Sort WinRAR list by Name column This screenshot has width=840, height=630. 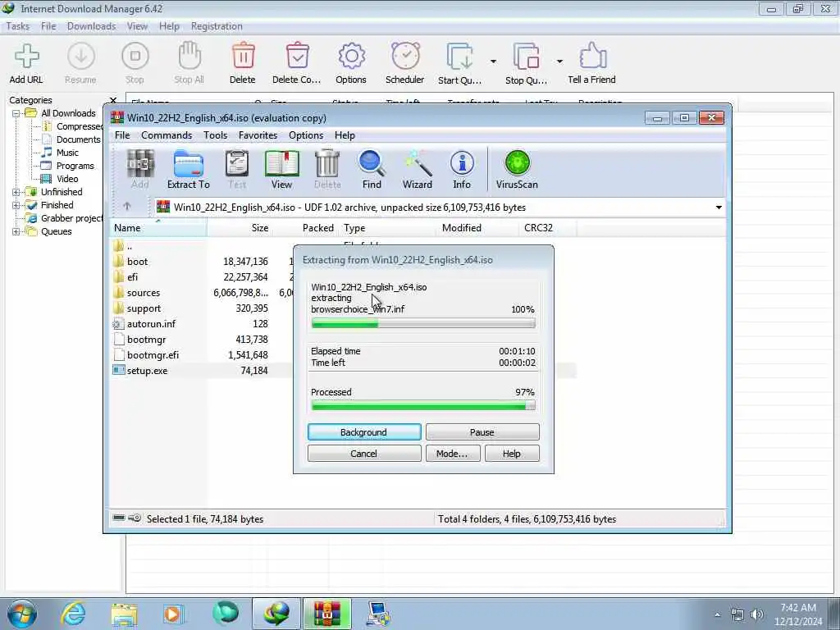[158, 228]
